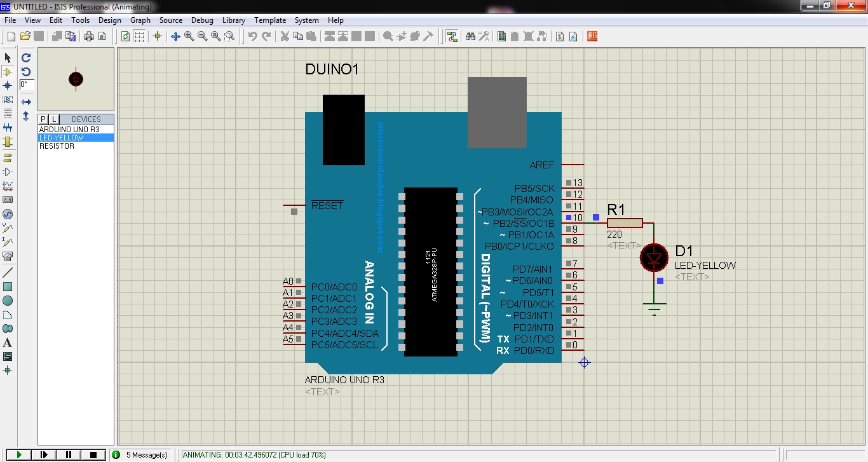The width and height of the screenshot is (868, 462).
Task: Enter Terminal mode for placing terminals
Action: pos(8,157)
